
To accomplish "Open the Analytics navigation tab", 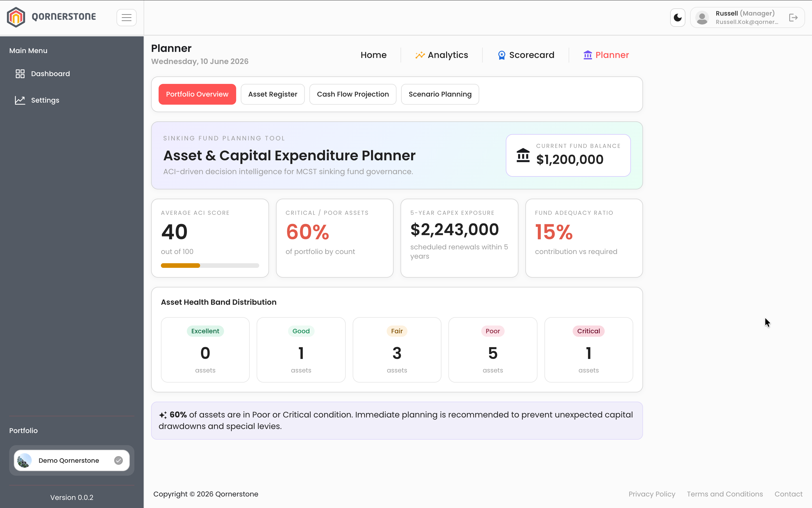I will [x=441, y=55].
